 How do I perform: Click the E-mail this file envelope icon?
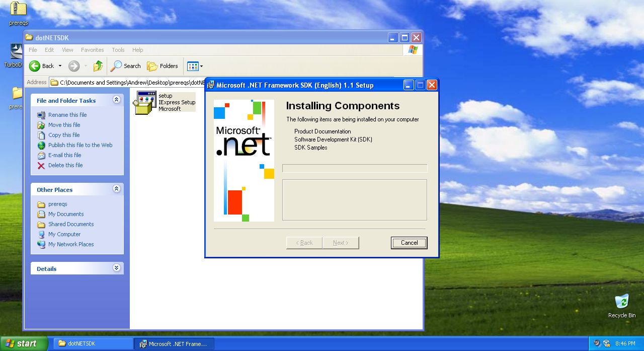(41, 155)
